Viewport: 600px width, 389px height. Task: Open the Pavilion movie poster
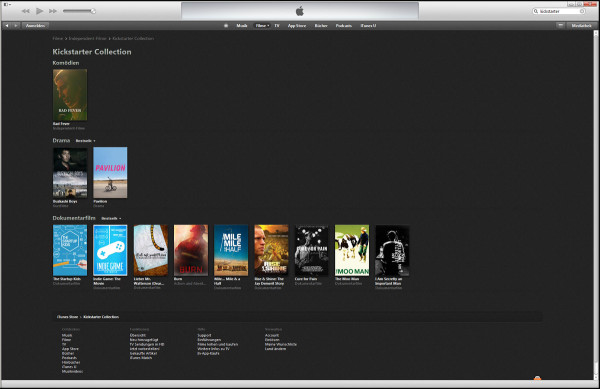(110, 173)
